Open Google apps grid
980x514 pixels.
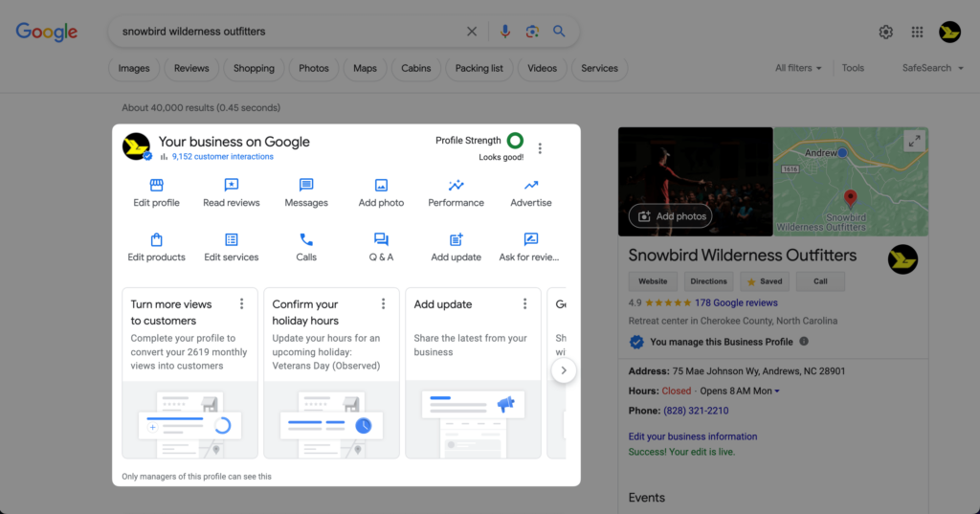[x=917, y=32]
